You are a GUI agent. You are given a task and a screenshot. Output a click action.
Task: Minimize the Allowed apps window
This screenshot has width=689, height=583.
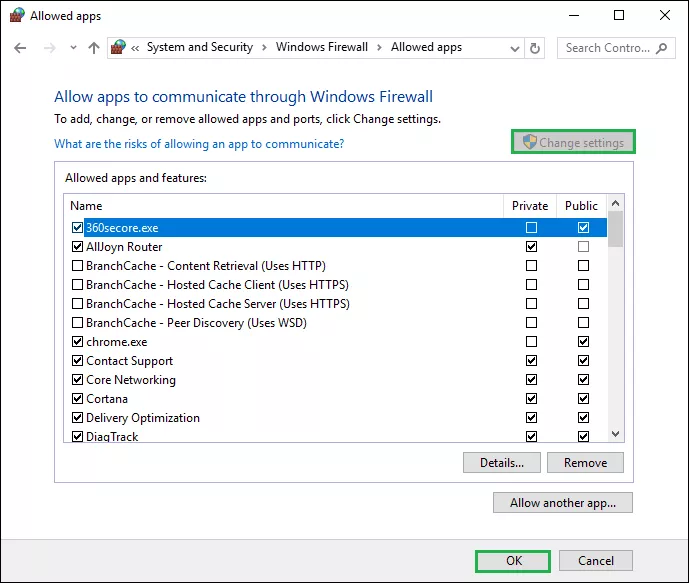tap(574, 15)
